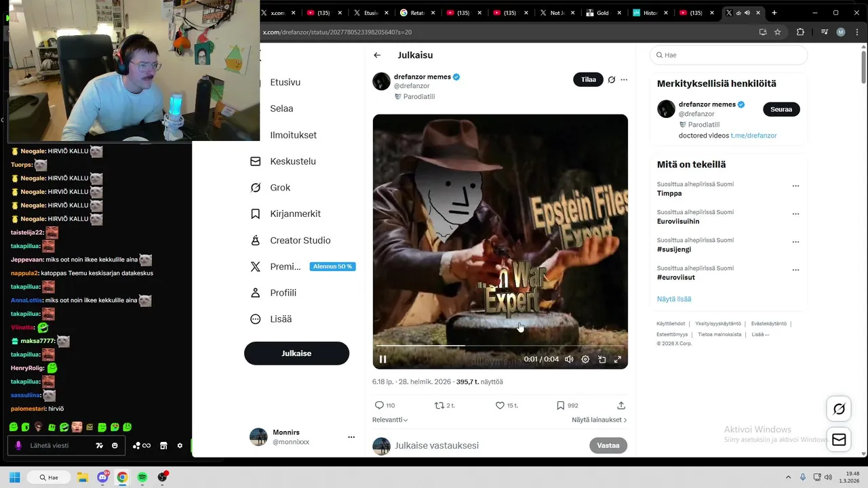Open the Kirjanmerkit bookmark icon

(x=256, y=213)
